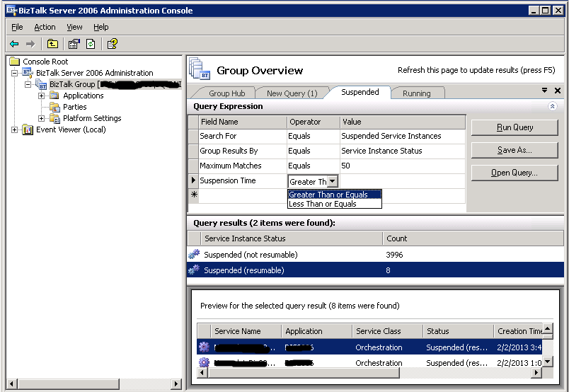Click the Application column header

point(316,331)
